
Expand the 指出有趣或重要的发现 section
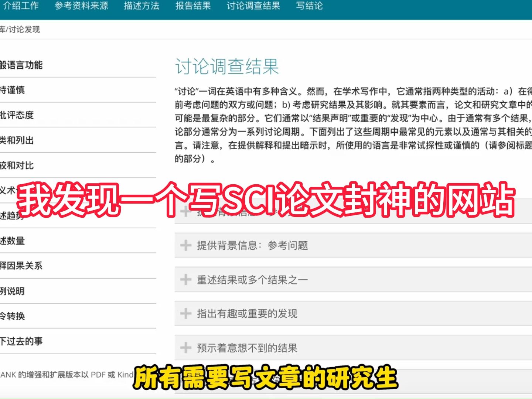click(x=353, y=314)
